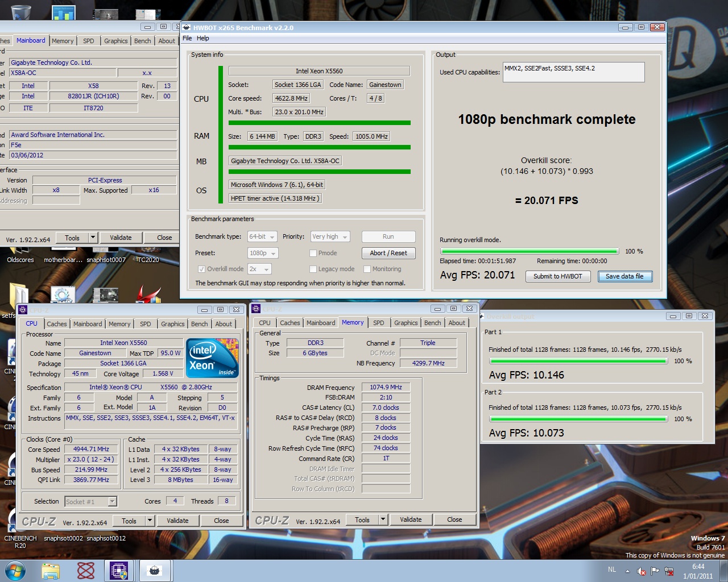Submit the score to HWBOT
728x582 pixels.
558,276
